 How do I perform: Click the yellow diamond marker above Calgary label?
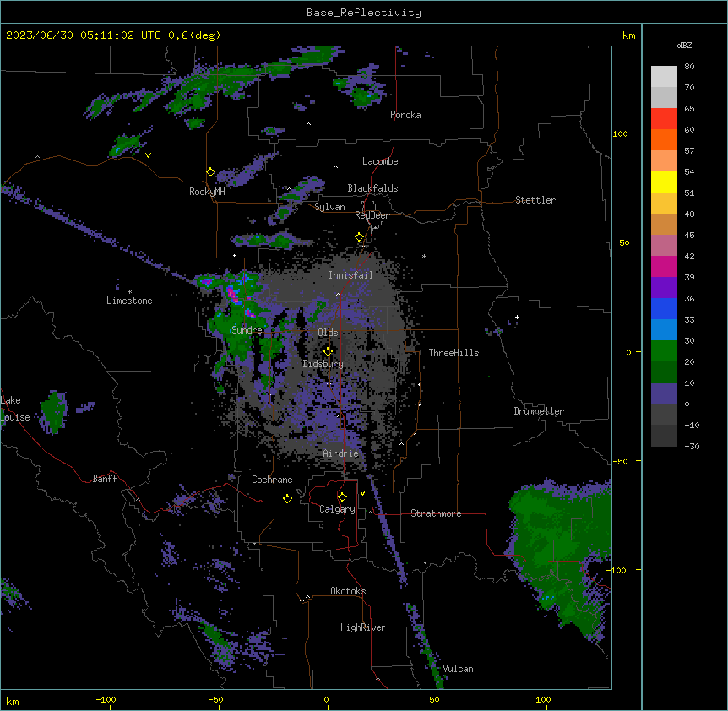tap(342, 497)
